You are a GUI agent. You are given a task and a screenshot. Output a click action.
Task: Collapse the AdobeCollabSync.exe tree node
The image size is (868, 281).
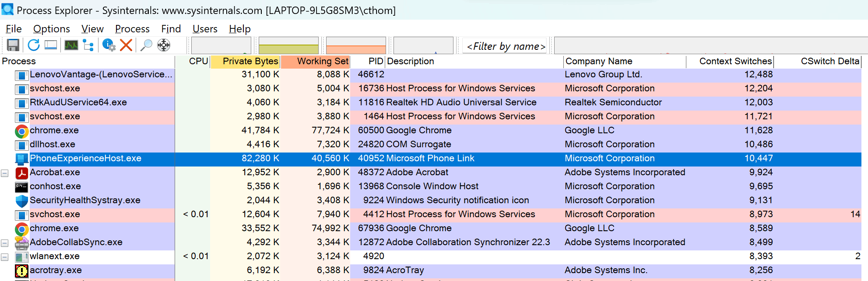(4, 243)
